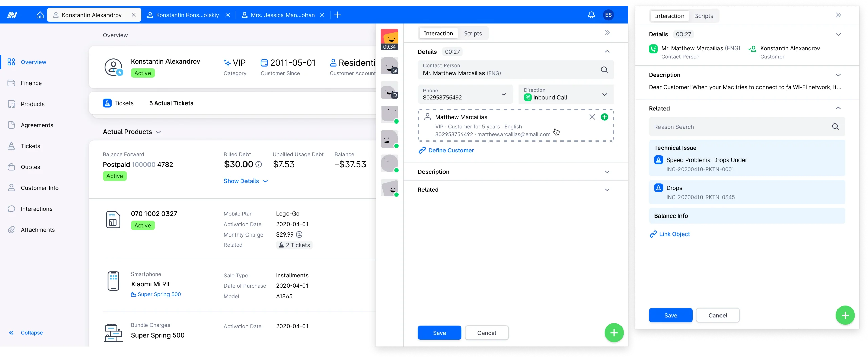Expand the Related section in middle panel
The width and height of the screenshot is (868, 358).
pyautogui.click(x=607, y=190)
